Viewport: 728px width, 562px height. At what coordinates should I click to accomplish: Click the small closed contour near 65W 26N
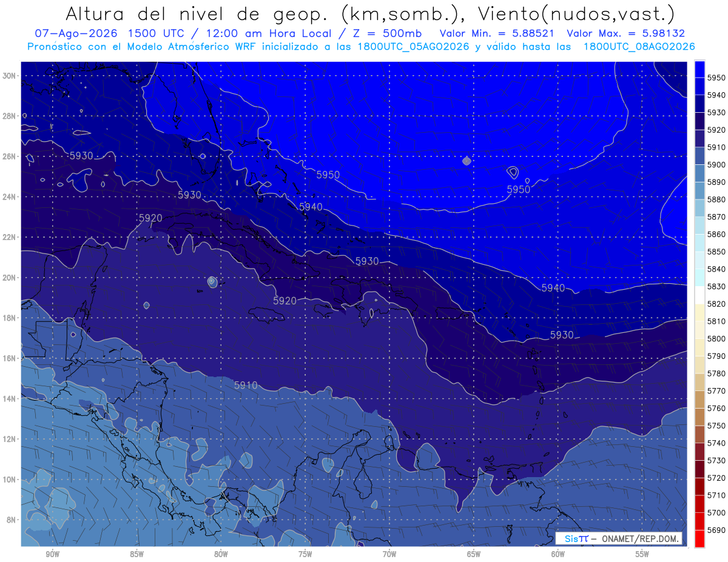tap(466, 161)
